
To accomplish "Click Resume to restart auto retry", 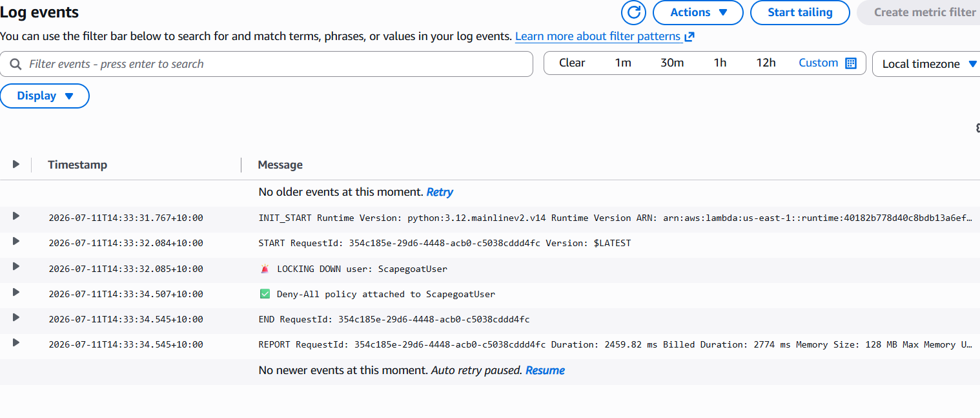I will point(545,370).
